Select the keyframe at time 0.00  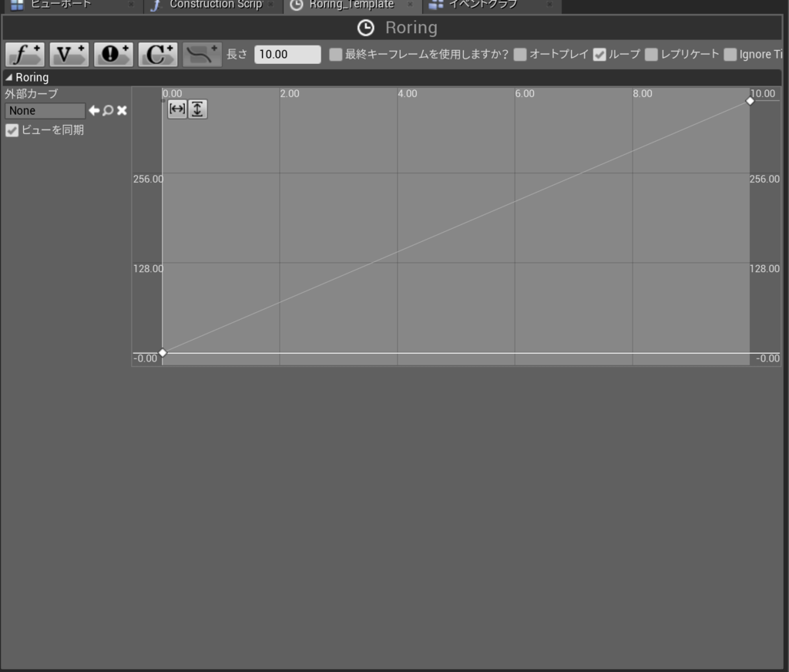tap(163, 352)
